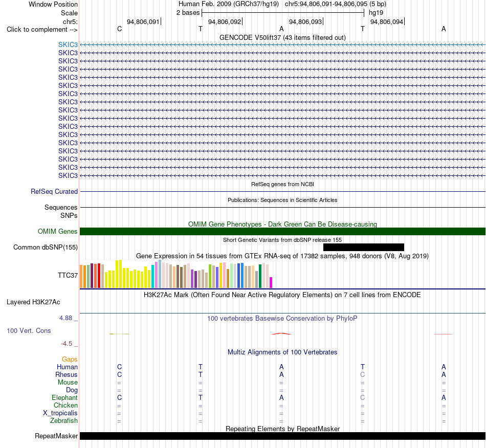This screenshot has width=486, height=448.
Task: Click the dark green OMIM Genes bar
Action: click(x=282, y=232)
